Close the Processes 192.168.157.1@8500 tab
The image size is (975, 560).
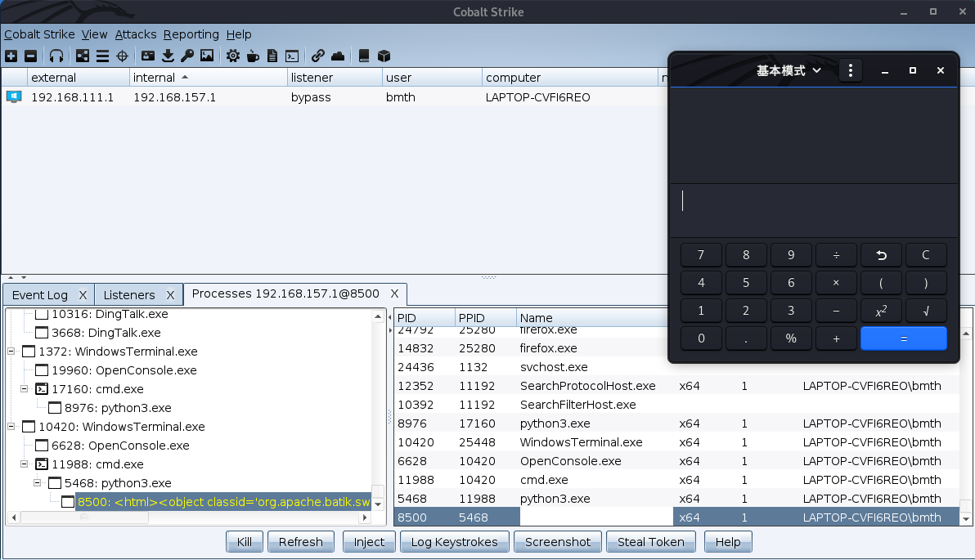(394, 293)
